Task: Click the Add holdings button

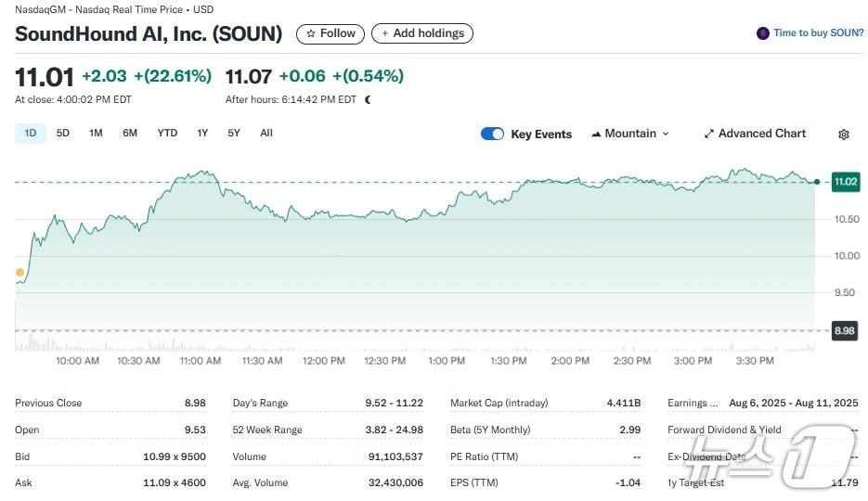Action: pos(422,33)
